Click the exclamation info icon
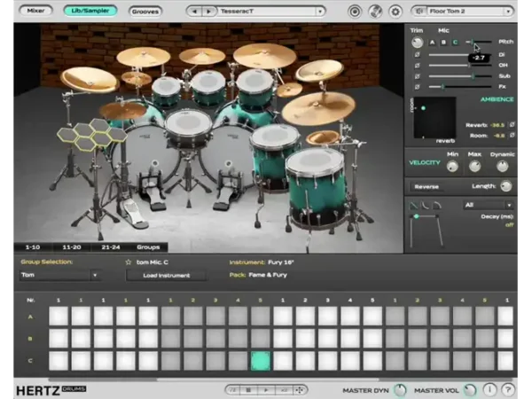This screenshot has width=532, height=399. point(489,389)
